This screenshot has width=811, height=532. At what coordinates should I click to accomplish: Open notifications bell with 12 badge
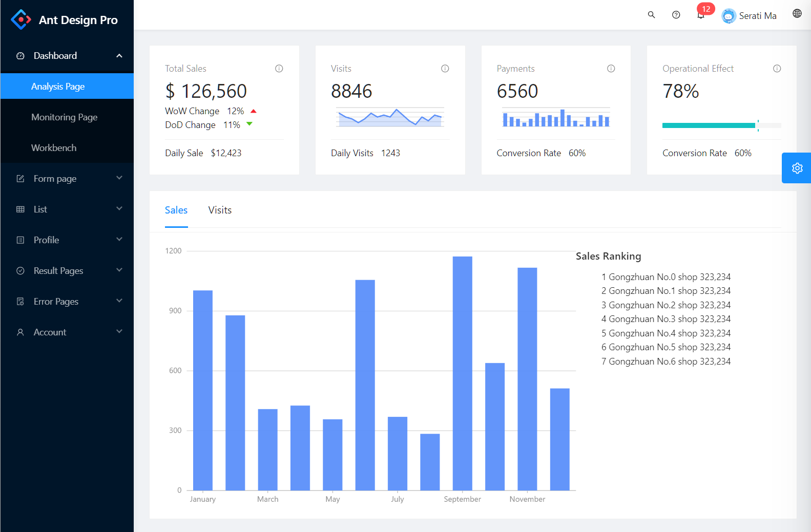pyautogui.click(x=701, y=15)
